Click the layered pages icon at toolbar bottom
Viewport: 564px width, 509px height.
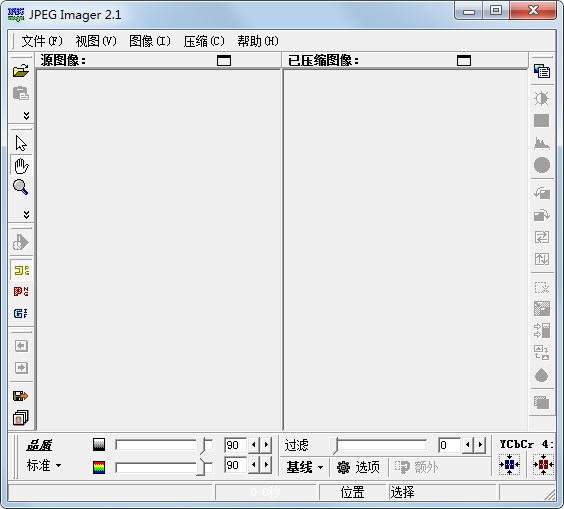542,402
